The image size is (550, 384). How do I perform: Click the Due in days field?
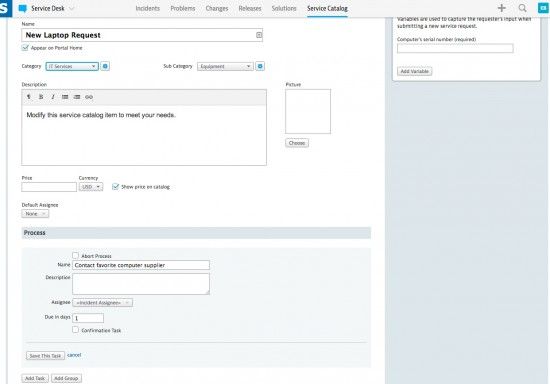coord(88,318)
